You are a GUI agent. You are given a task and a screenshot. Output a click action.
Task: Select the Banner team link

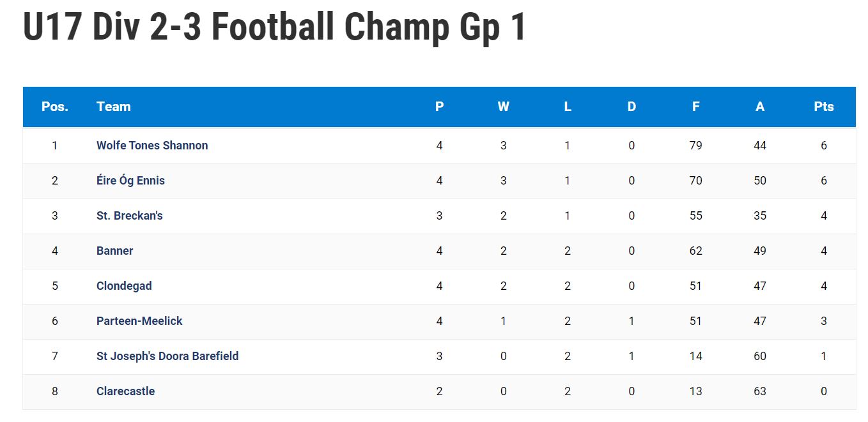click(115, 251)
